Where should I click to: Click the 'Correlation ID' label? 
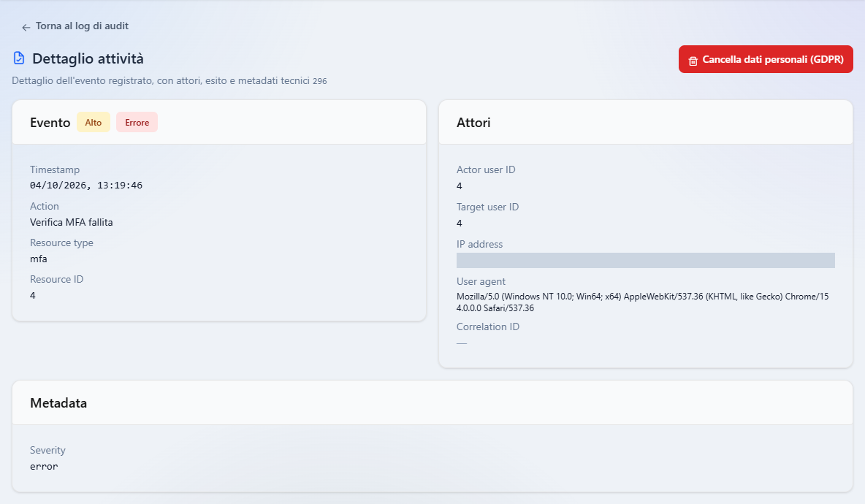click(488, 327)
